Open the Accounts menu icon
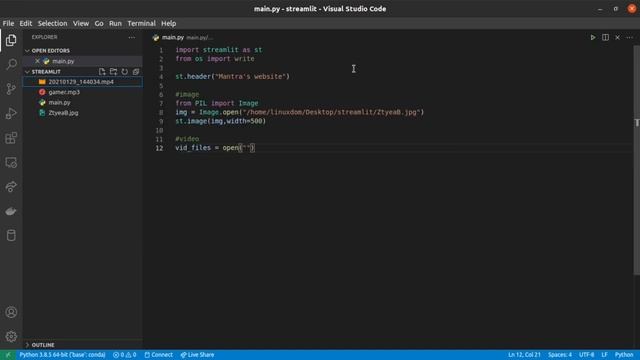This screenshot has height=360, width=640. (x=11, y=312)
